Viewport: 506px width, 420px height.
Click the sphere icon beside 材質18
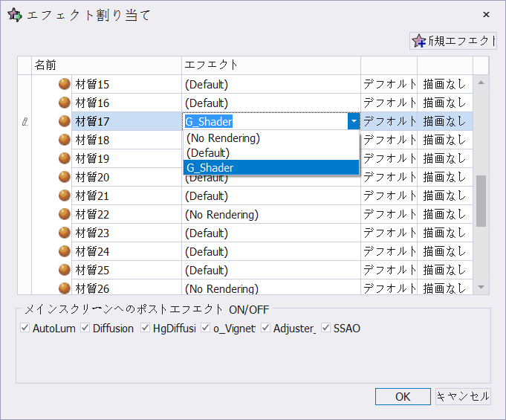point(65,140)
